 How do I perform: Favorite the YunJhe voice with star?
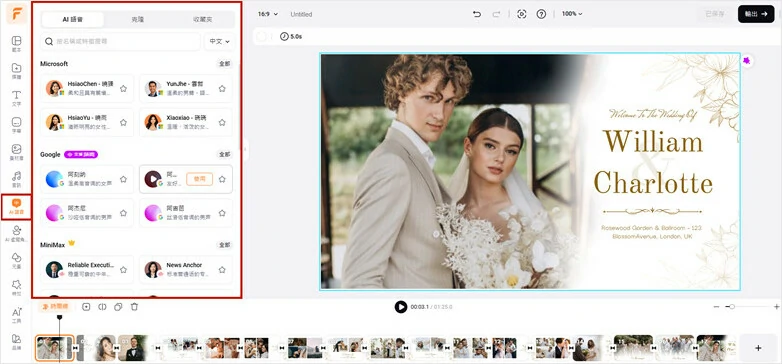(x=222, y=88)
